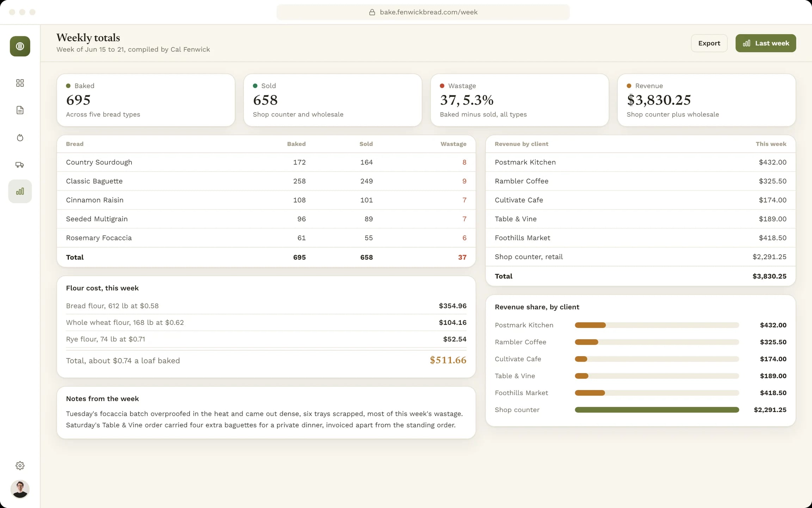Open the delivery truck icon in sidebar
812x508 pixels.
click(x=20, y=165)
